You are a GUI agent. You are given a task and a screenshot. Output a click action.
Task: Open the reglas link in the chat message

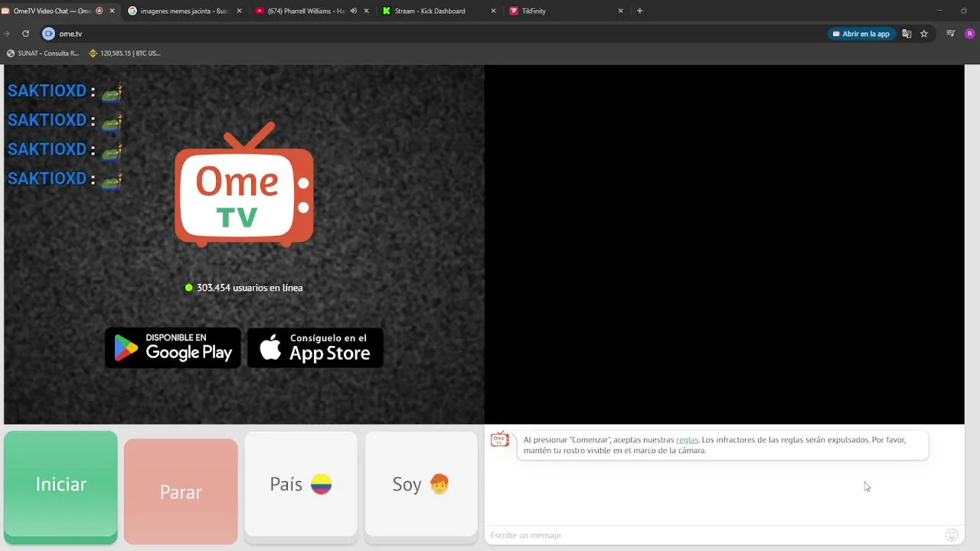(688, 440)
